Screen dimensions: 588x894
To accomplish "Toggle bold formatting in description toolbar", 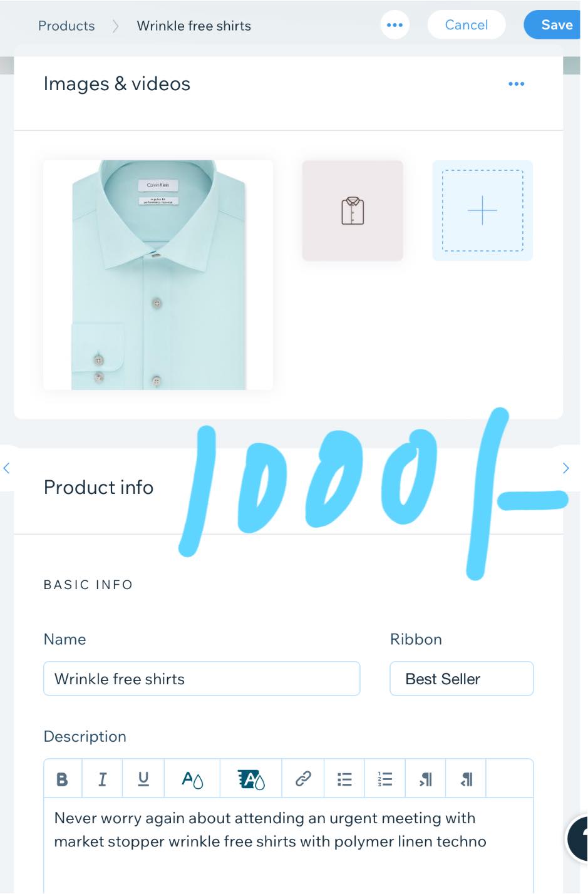I will tap(63, 779).
